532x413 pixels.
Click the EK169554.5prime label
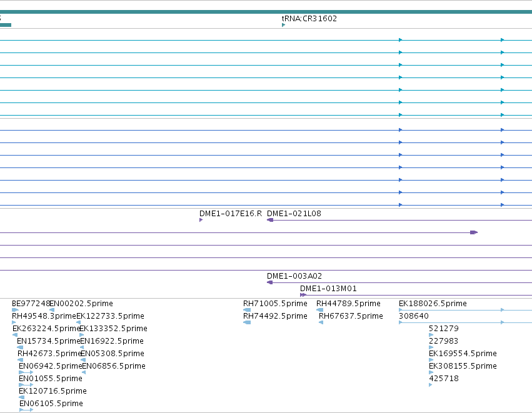(x=463, y=354)
